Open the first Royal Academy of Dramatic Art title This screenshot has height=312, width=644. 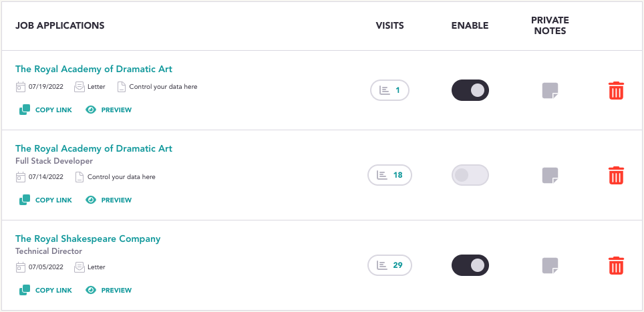point(94,69)
